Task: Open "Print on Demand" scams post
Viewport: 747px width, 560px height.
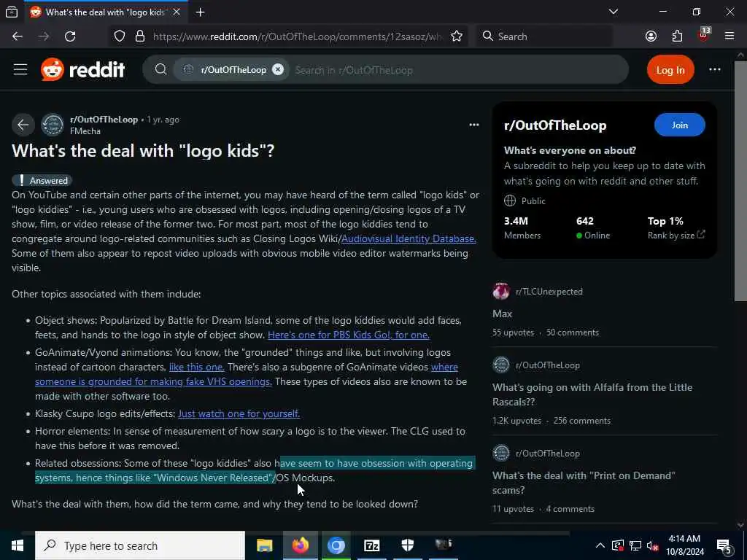Action: coord(584,483)
